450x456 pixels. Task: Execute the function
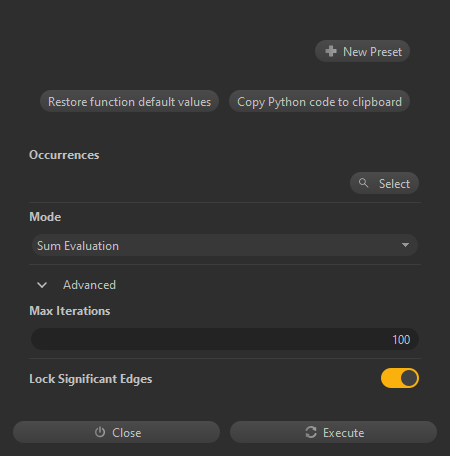pyautogui.click(x=333, y=432)
